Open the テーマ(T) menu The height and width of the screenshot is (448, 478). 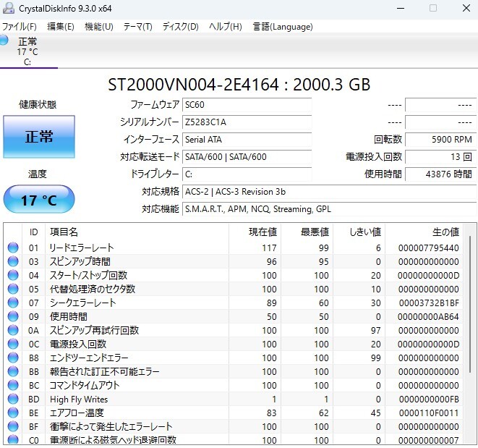[x=137, y=27]
